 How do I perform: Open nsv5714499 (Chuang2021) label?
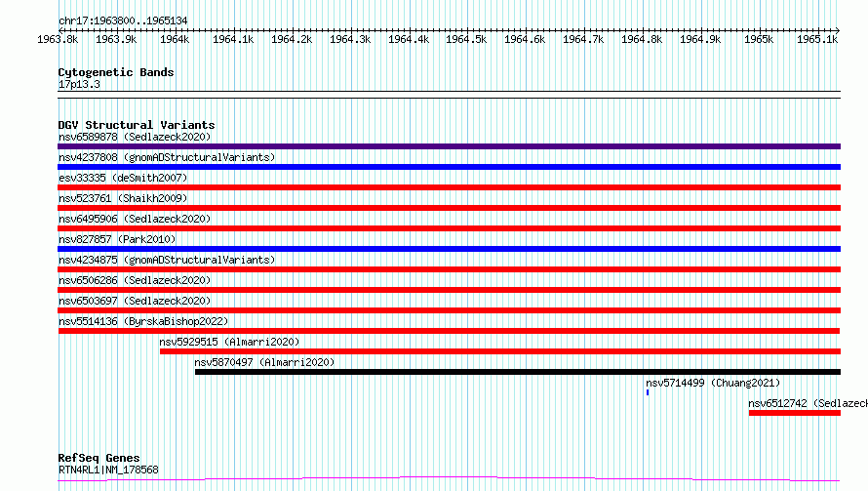[x=713, y=383]
